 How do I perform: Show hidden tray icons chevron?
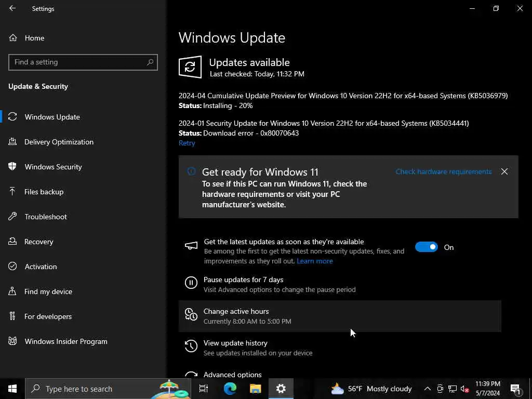click(x=428, y=389)
